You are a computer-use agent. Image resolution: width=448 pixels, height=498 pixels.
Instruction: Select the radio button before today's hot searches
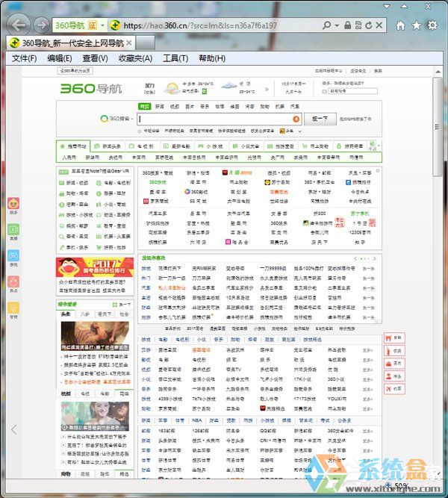(x=139, y=131)
